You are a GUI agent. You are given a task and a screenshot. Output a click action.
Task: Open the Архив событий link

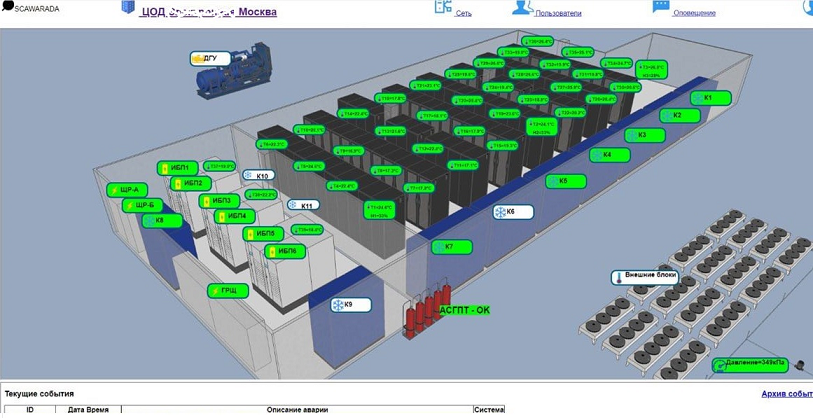coord(786,394)
